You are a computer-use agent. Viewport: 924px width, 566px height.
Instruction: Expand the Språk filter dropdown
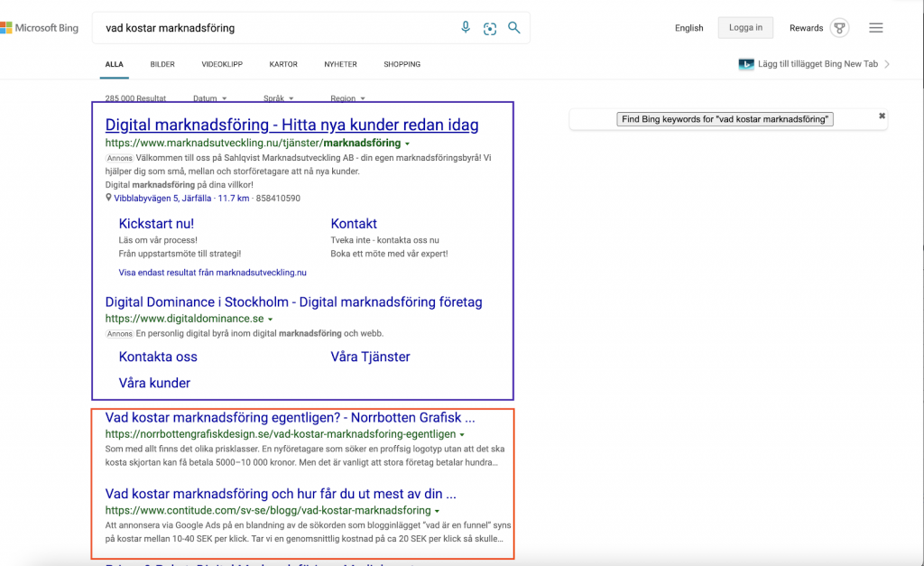tap(278, 97)
